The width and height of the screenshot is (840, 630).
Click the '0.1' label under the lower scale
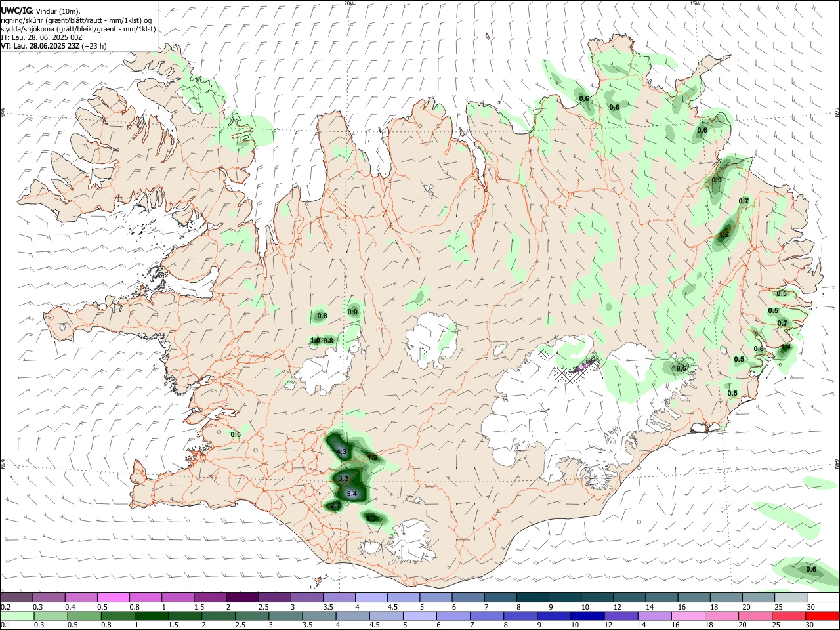pos(6,625)
